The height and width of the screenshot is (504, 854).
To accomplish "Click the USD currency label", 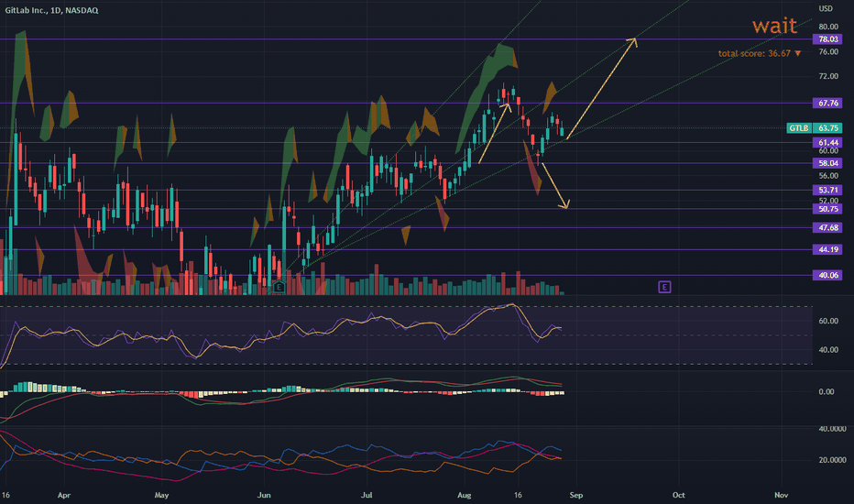I will point(826,9).
